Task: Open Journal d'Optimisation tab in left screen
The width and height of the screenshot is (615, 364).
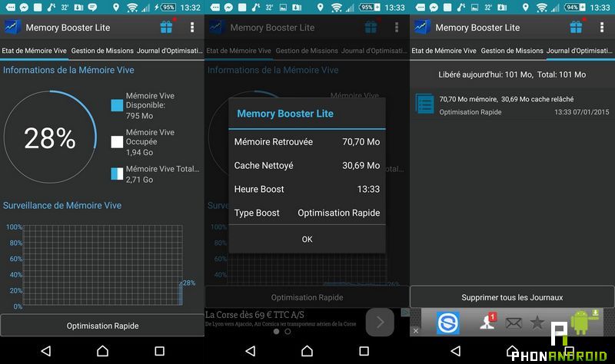Action: [170, 51]
